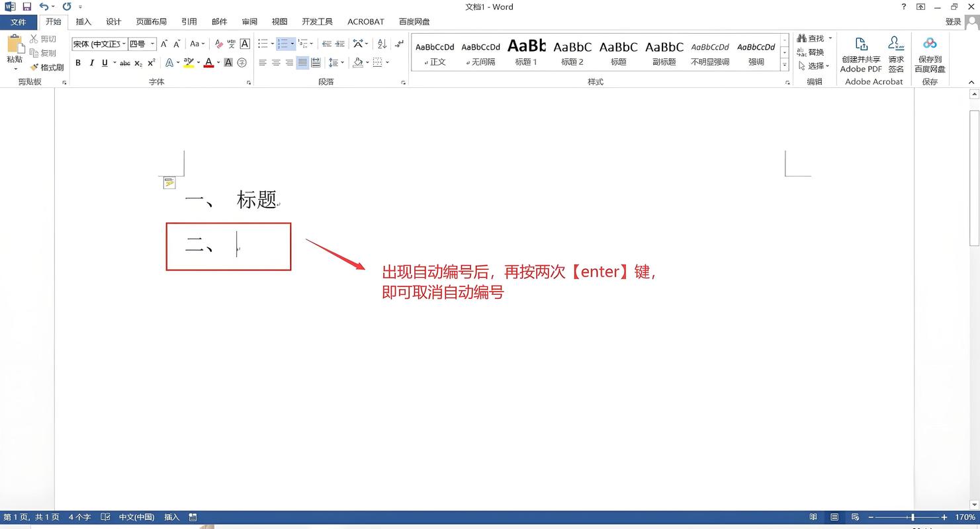This screenshot has width=980, height=529.
Task: Switch to the Page Layout (页面布局) tab
Action: tap(152, 22)
